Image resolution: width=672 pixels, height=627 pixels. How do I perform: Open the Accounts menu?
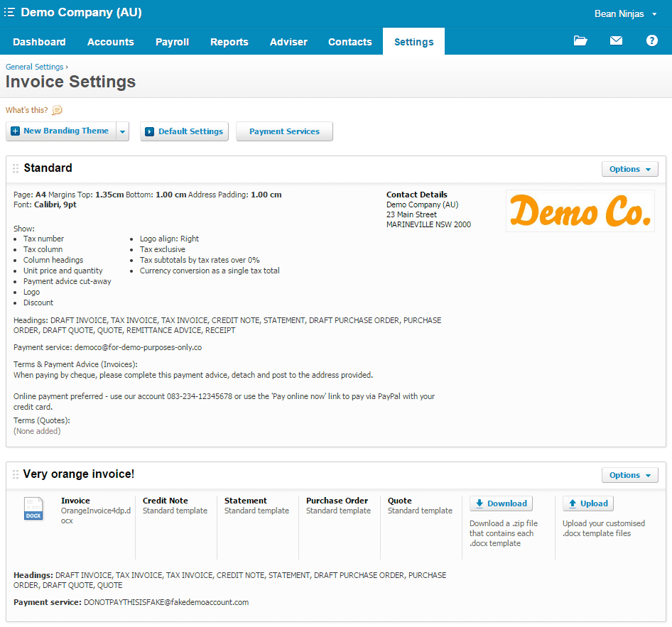(111, 42)
